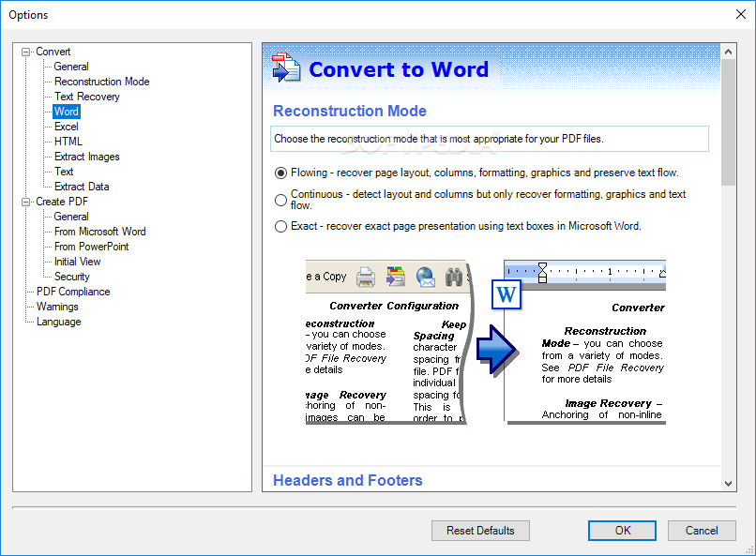Open Security settings
The image size is (756, 556).
pyautogui.click(x=72, y=277)
